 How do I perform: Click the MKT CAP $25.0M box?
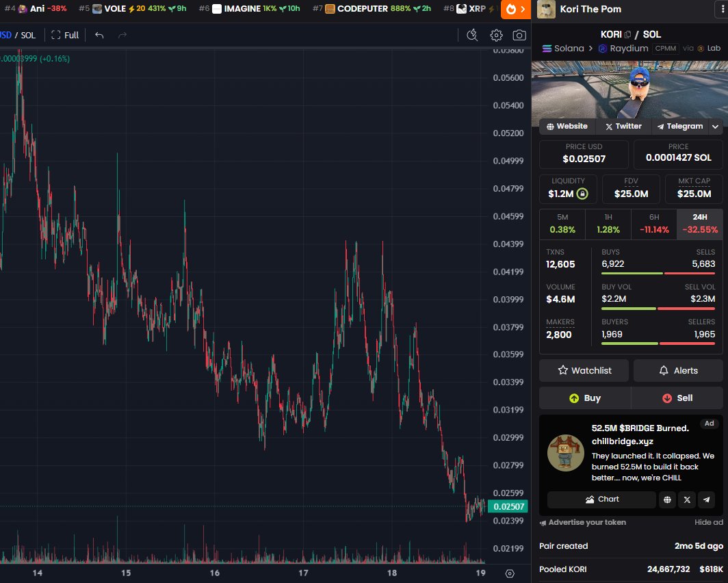point(694,189)
